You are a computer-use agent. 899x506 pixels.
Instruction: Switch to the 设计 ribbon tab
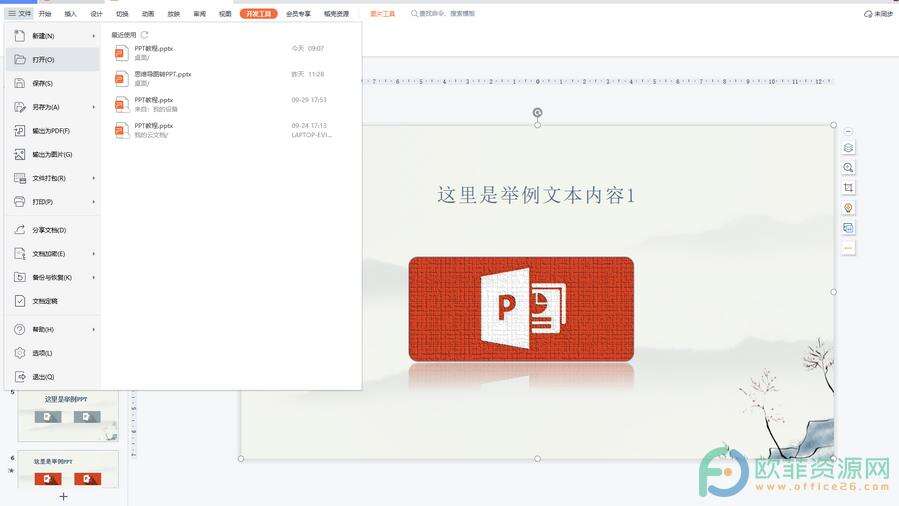point(96,14)
